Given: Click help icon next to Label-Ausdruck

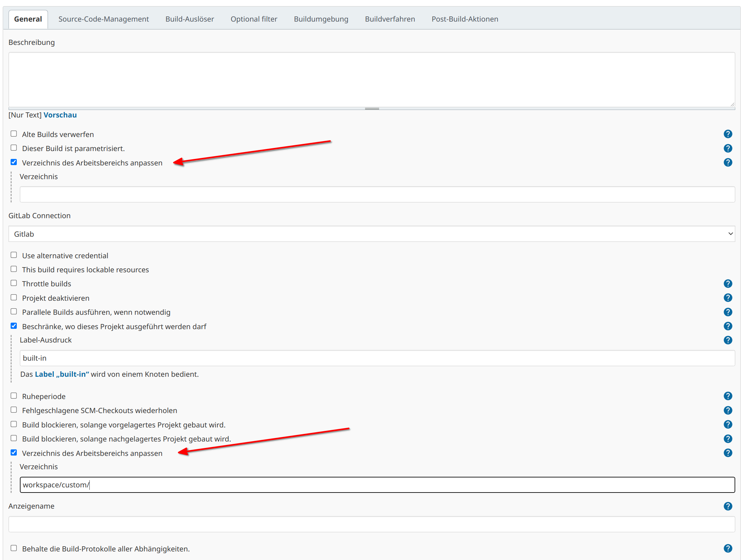Looking at the screenshot, I should click(728, 340).
